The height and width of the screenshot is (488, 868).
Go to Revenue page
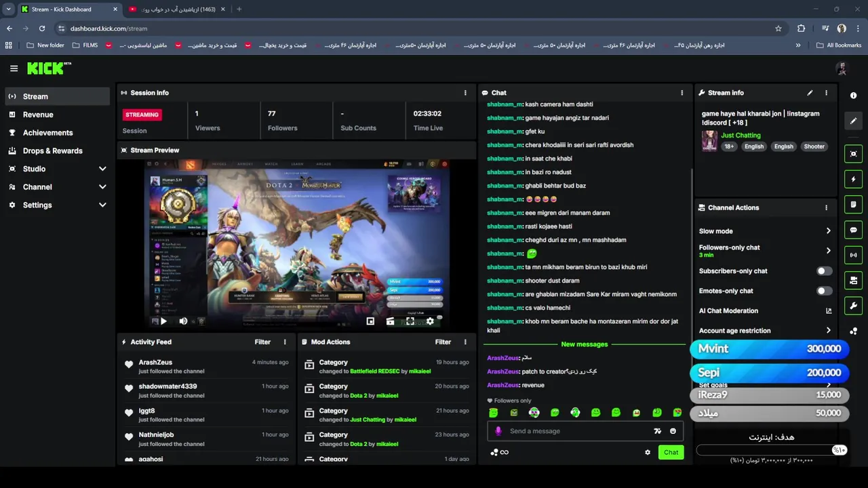coord(57,115)
